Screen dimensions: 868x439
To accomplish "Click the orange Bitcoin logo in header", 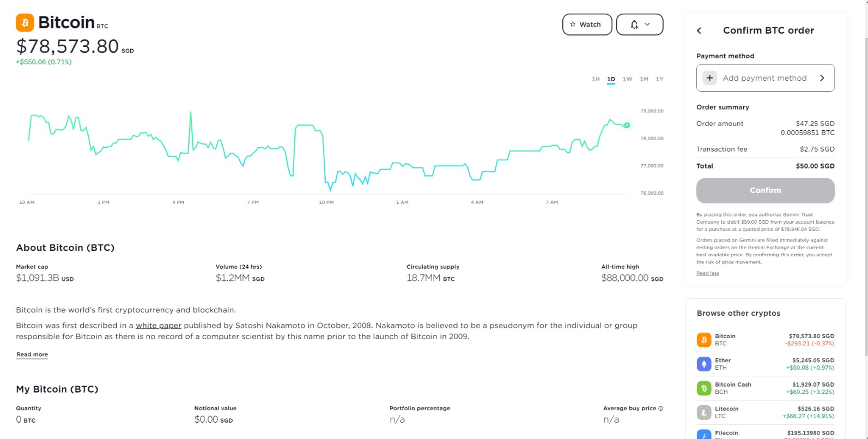I will pyautogui.click(x=25, y=23).
